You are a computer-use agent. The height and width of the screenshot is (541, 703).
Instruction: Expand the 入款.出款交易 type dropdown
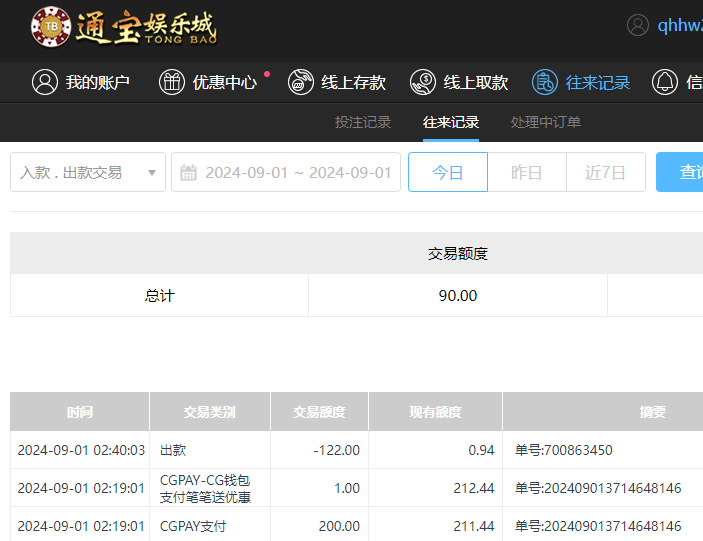[80, 172]
